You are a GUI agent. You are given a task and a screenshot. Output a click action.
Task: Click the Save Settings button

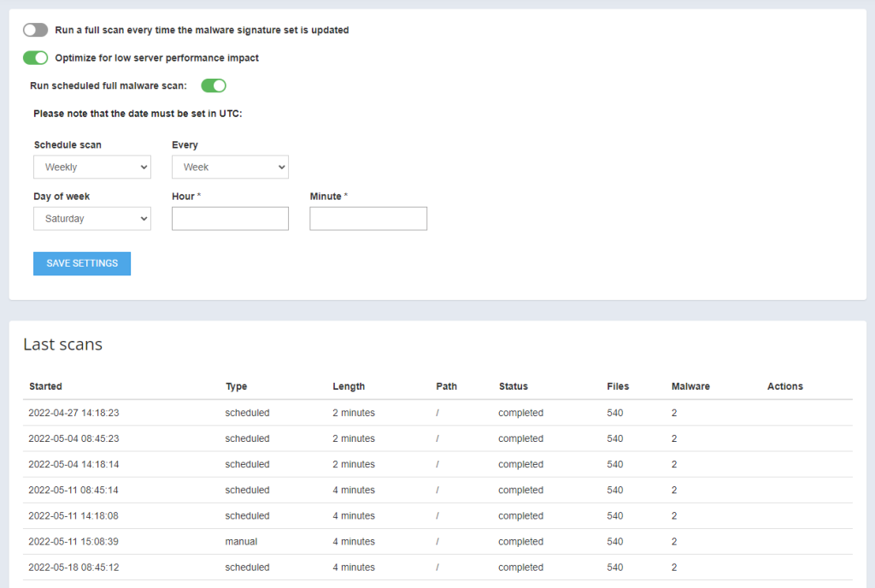[81, 263]
